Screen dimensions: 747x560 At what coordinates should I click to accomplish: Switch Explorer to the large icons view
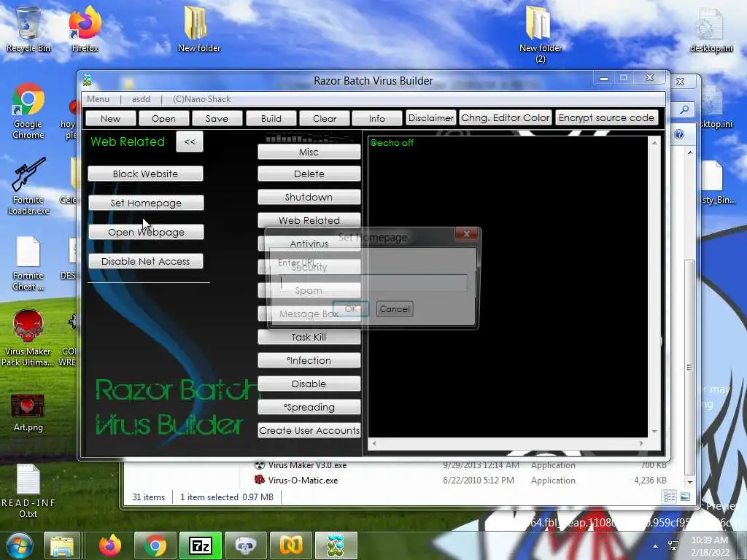pyautogui.click(x=685, y=497)
